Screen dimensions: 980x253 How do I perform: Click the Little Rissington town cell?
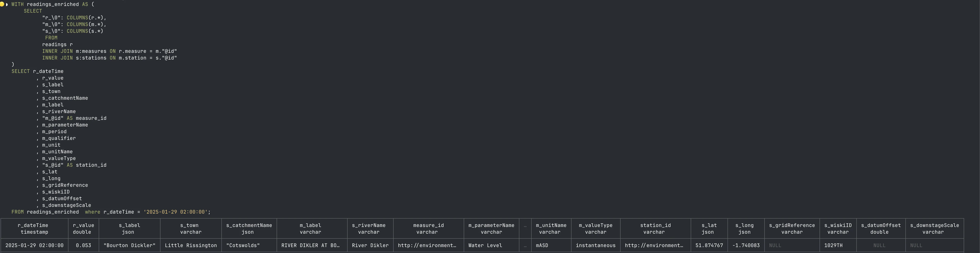coord(191,245)
